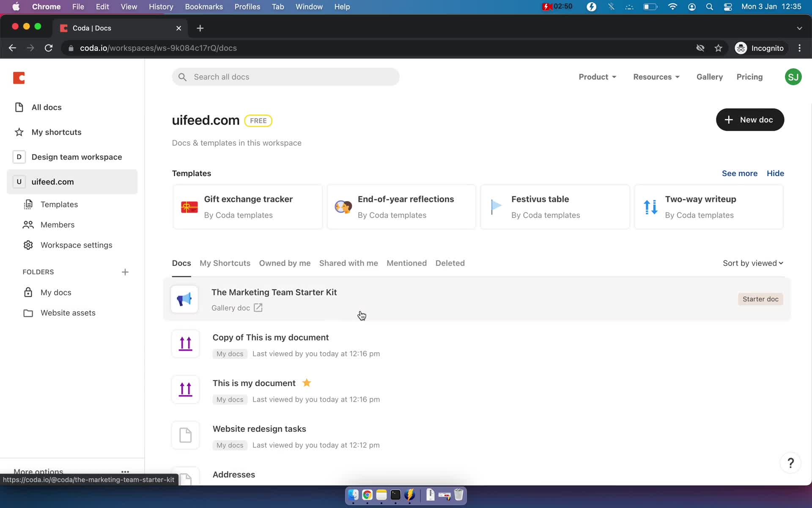
Task: Click See more templates link
Action: tap(740, 173)
